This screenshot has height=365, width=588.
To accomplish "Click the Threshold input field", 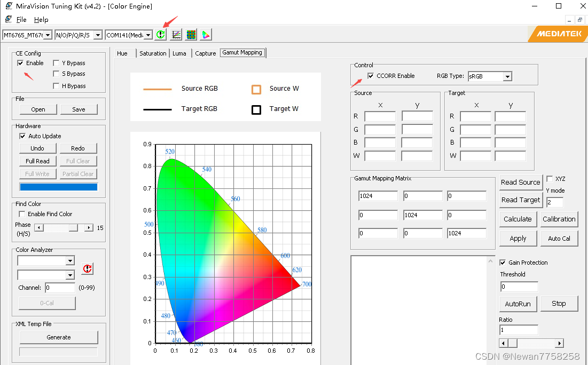I will click(x=520, y=287).
